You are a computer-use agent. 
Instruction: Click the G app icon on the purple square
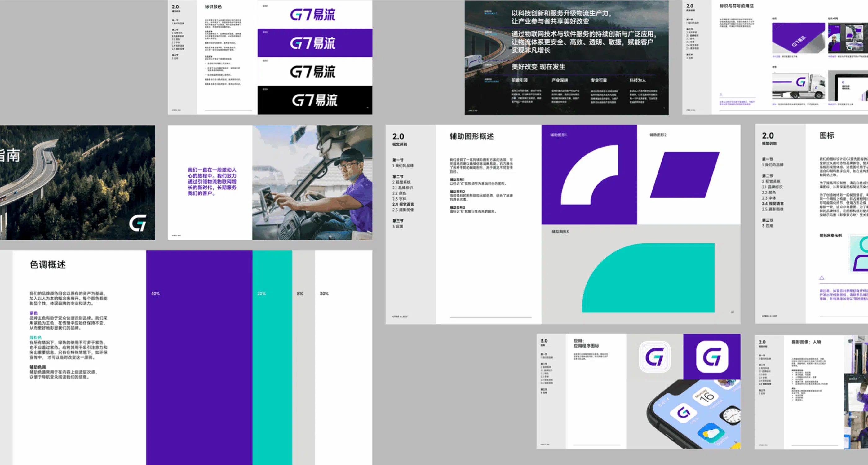click(x=712, y=357)
